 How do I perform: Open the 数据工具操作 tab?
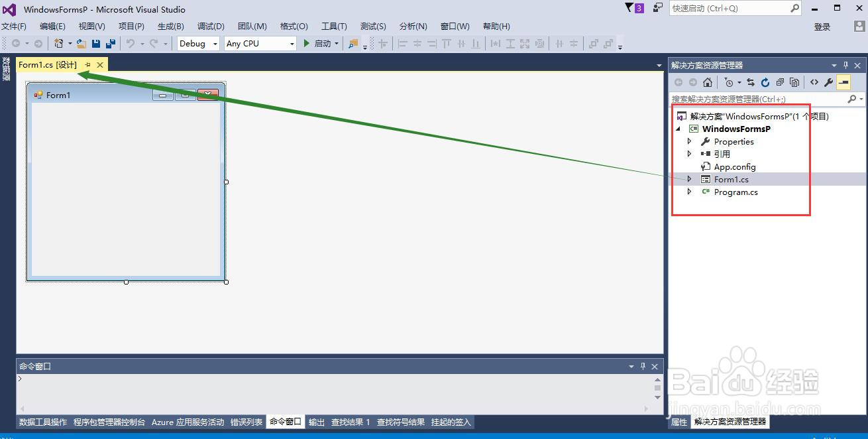tap(43, 422)
